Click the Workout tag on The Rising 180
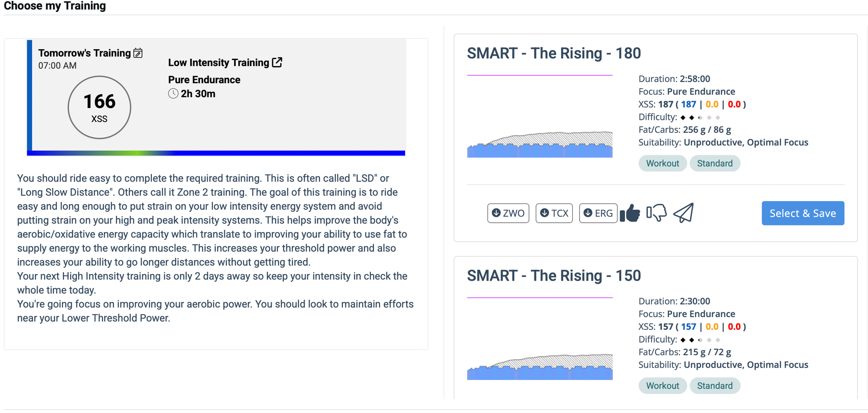The height and width of the screenshot is (413, 868). (662, 164)
